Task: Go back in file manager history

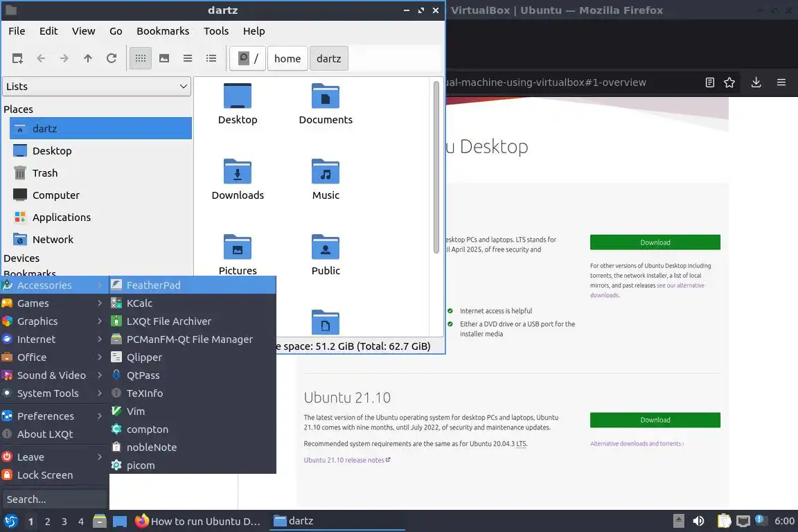Action: (x=41, y=59)
